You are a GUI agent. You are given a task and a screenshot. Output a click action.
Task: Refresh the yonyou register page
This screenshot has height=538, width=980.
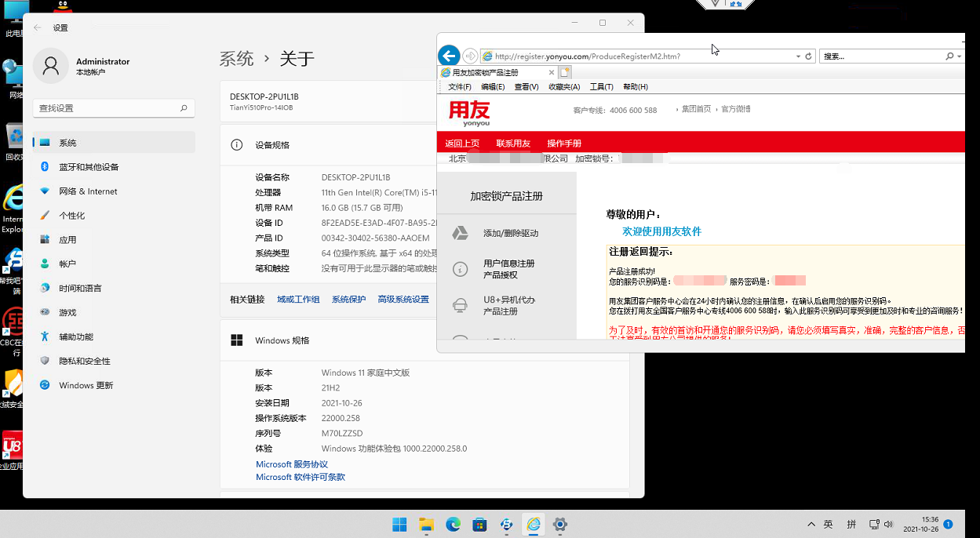(x=808, y=56)
